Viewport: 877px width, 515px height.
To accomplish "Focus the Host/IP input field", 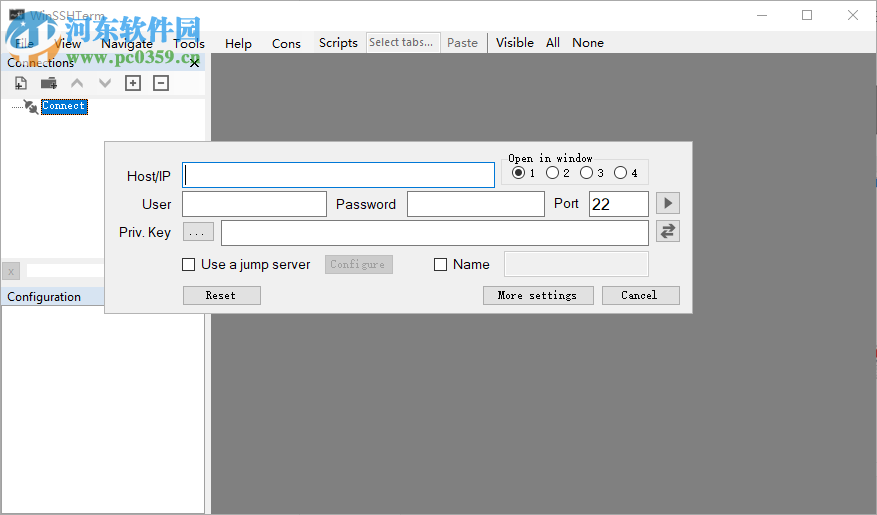I will pyautogui.click(x=338, y=175).
